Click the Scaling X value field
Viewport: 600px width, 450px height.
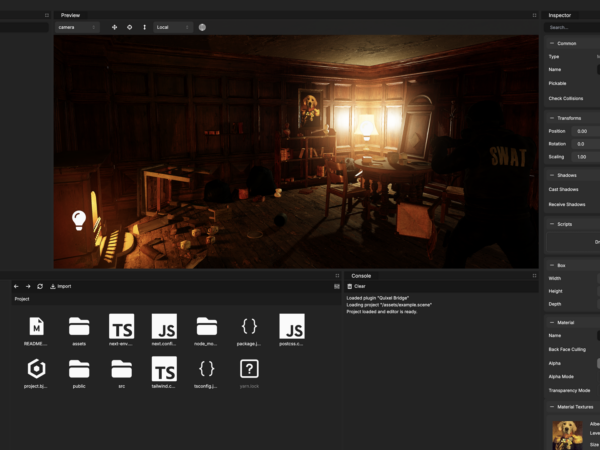pos(586,157)
